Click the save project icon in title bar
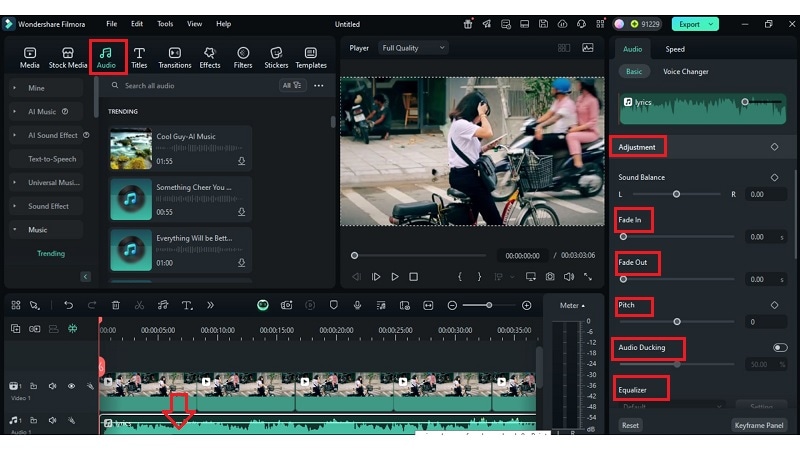This screenshot has height=450, width=800. pos(543,24)
